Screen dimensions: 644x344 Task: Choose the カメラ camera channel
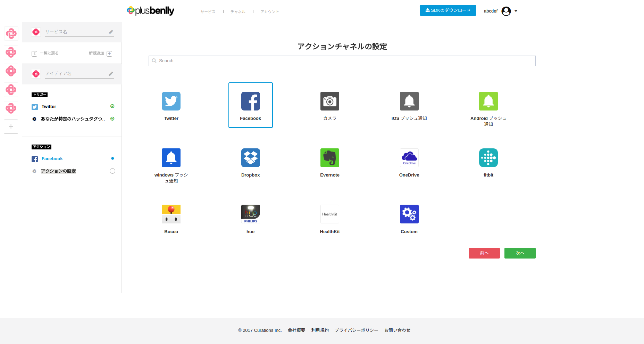330,101
